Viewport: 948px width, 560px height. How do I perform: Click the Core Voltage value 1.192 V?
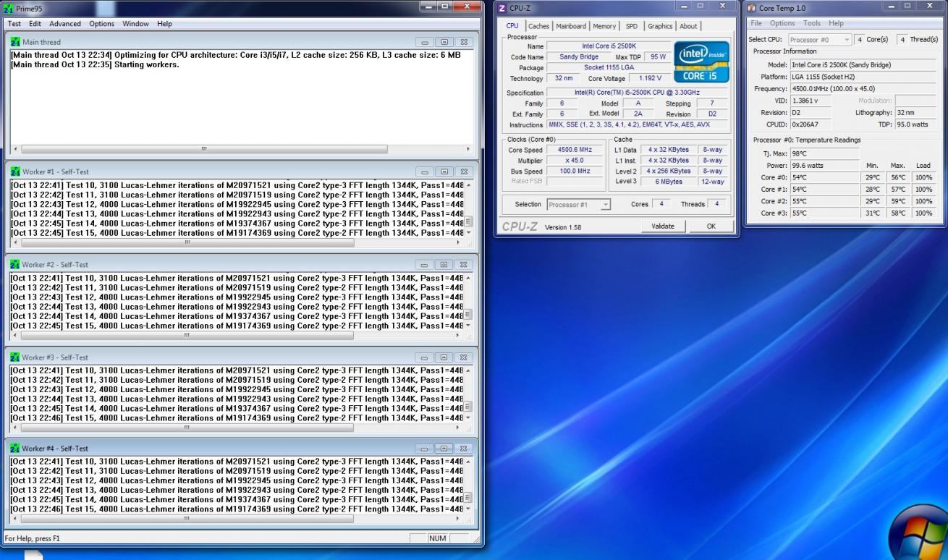tap(650, 78)
